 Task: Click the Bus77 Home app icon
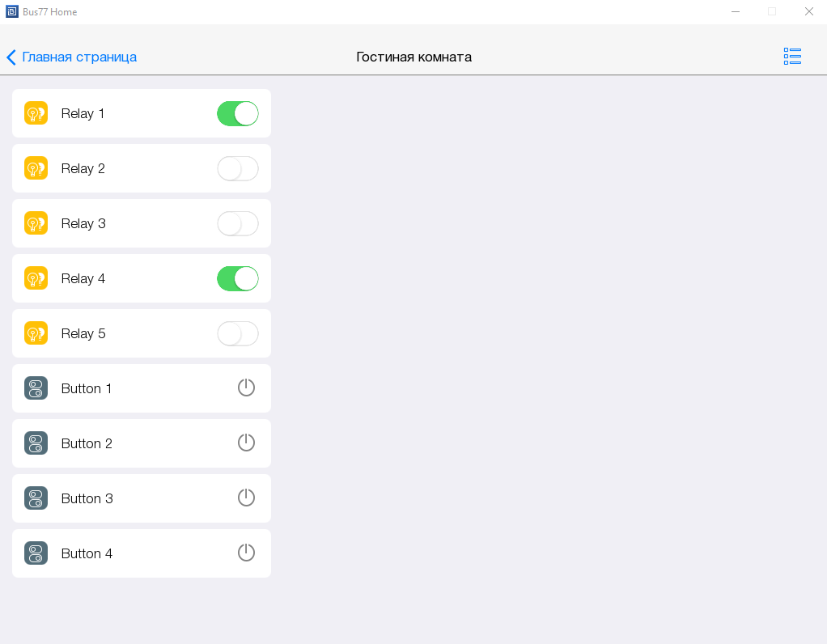(12, 11)
